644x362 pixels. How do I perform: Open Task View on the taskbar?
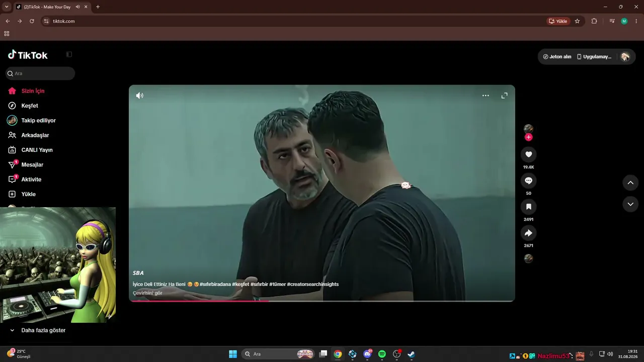pyautogui.click(x=324, y=354)
